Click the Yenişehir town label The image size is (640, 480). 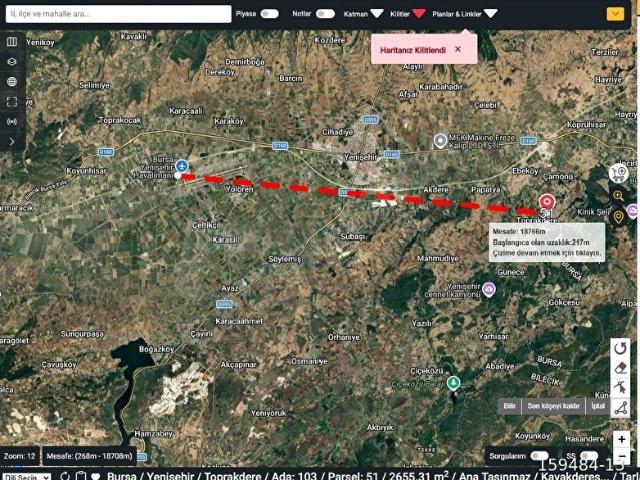pos(360,157)
